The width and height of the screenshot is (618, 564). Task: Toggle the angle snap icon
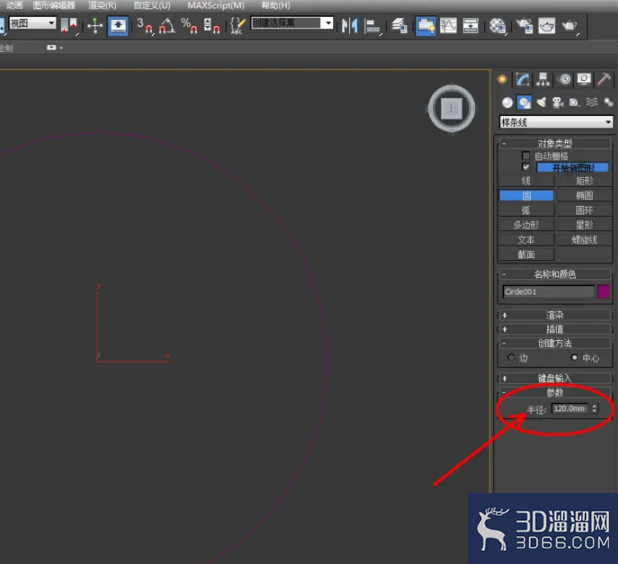(x=167, y=26)
